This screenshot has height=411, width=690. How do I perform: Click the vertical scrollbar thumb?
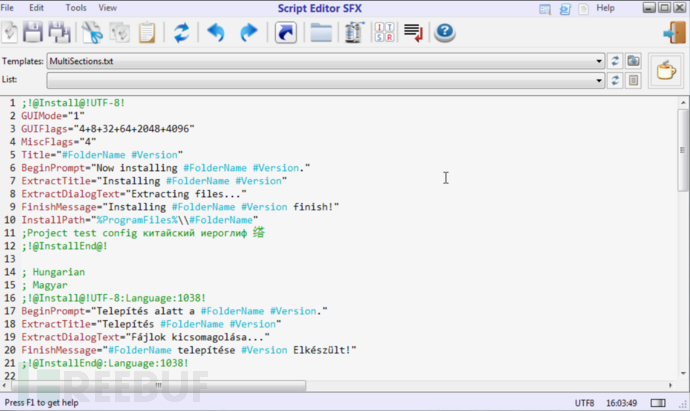pyautogui.click(x=683, y=150)
